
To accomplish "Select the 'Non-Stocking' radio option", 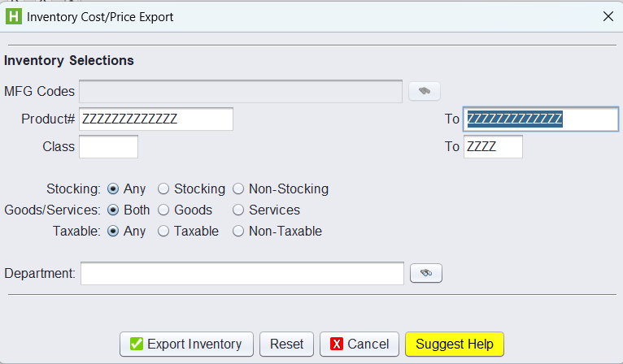I will [238, 188].
